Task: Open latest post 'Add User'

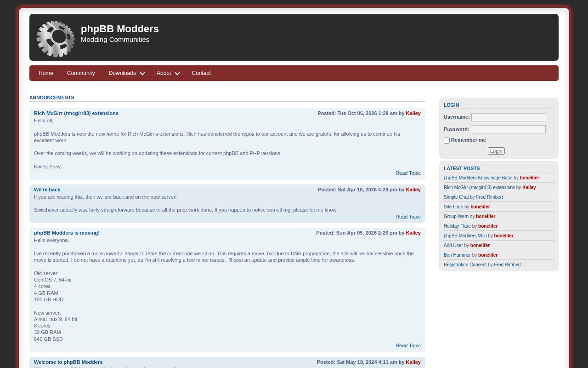Action: click(x=453, y=246)
